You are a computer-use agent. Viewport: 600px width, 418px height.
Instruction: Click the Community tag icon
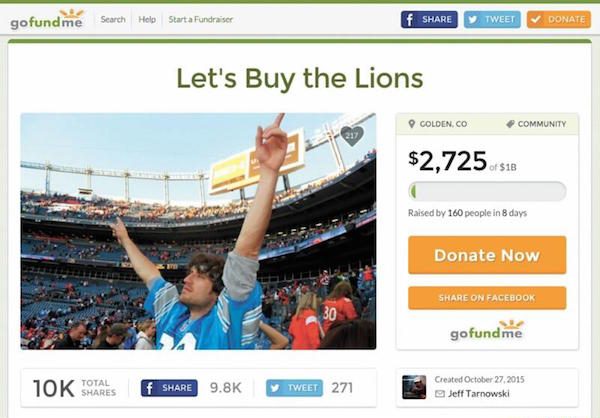click(x=510, y=124)
